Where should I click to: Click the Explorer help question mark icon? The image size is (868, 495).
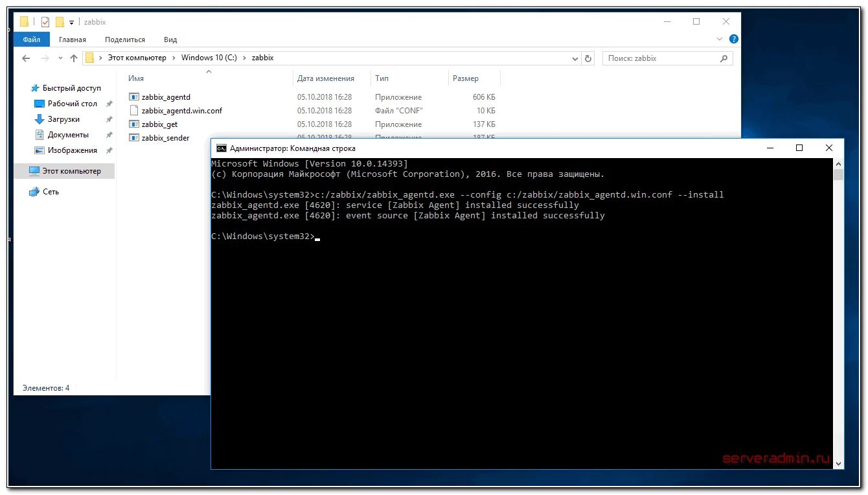(x=734, y=40)
